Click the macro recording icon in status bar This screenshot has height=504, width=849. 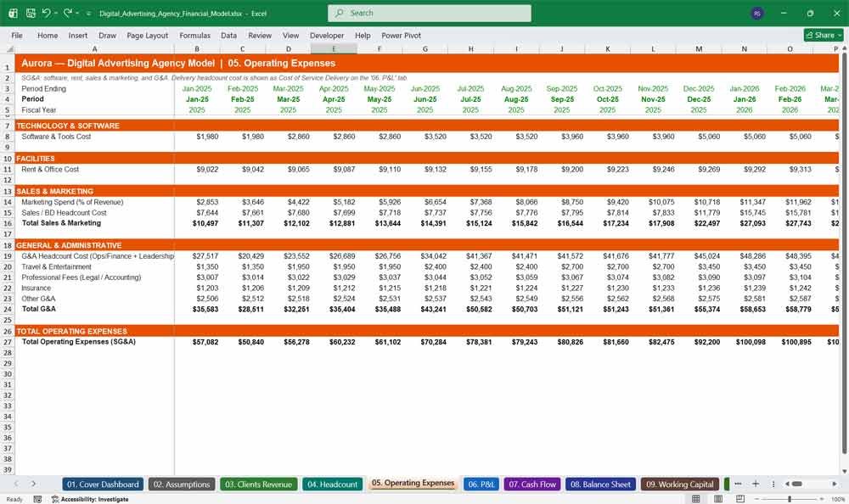pyautogui.click(x=37, y=499)
